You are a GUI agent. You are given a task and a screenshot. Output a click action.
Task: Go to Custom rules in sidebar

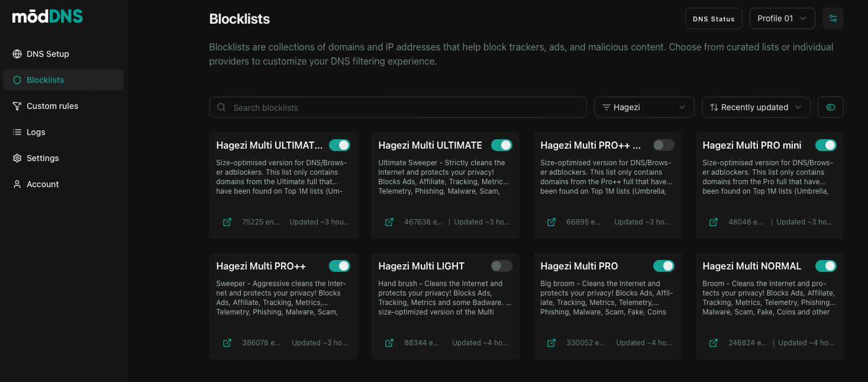pyautogui.click(x=52, y=106)
